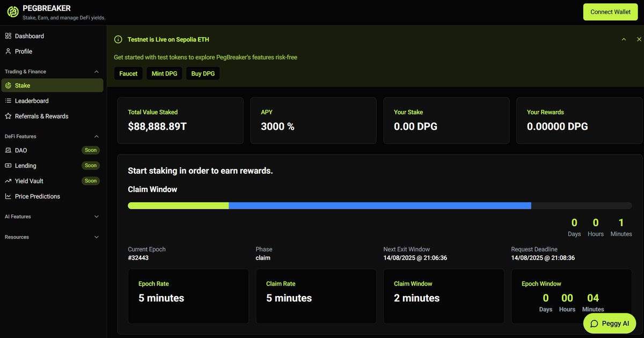644x338 pixels.
Task: Click the Epoch Window countdown card
Action: 572,296
